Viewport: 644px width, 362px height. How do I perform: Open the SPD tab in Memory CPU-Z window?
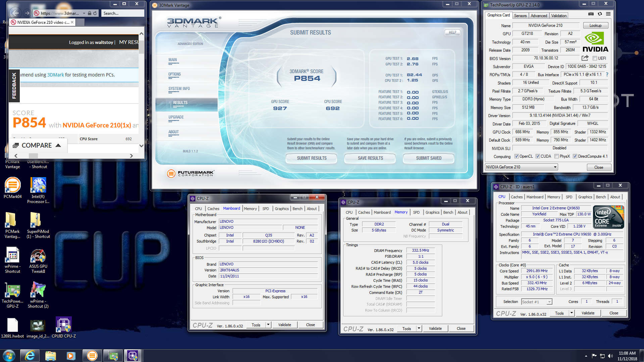click(x=416, y=212)
